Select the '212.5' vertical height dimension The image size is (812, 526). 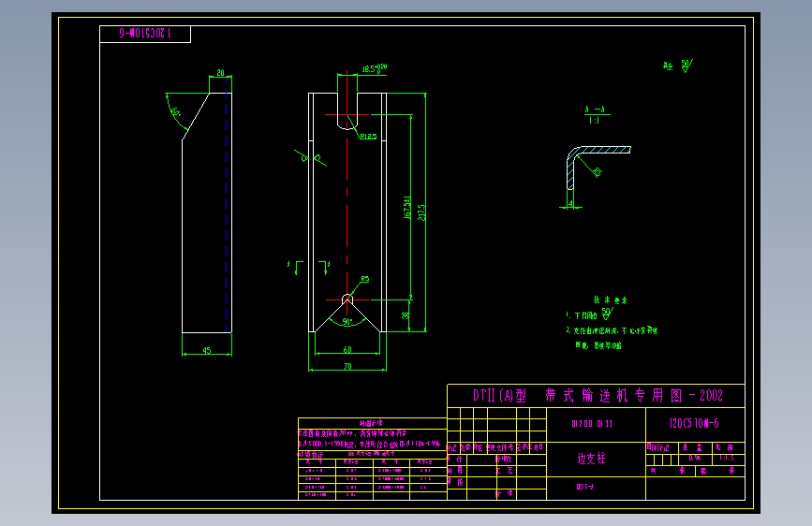click(421, 212)
